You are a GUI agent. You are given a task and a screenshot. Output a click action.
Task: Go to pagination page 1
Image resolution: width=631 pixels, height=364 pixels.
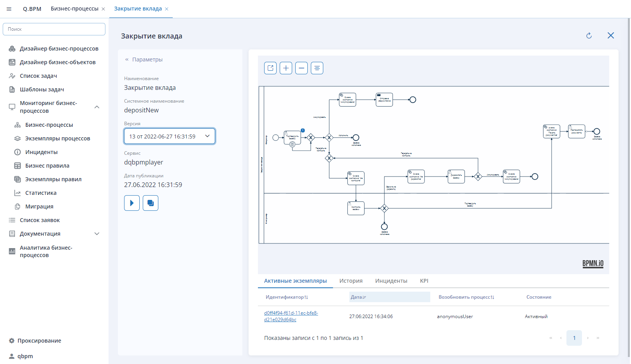[x=574, y=338]
